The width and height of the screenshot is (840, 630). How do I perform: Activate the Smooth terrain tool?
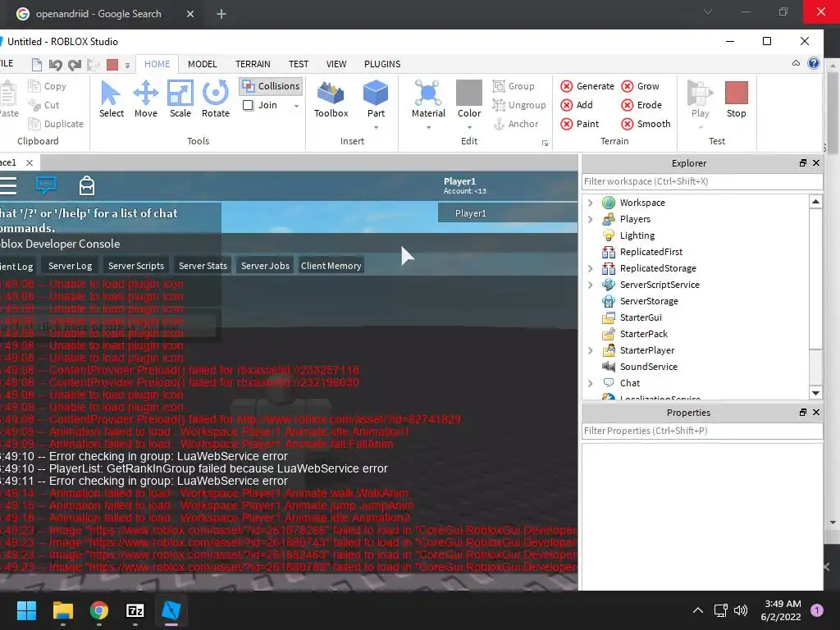pyautogui.click(x=646, y=124)
